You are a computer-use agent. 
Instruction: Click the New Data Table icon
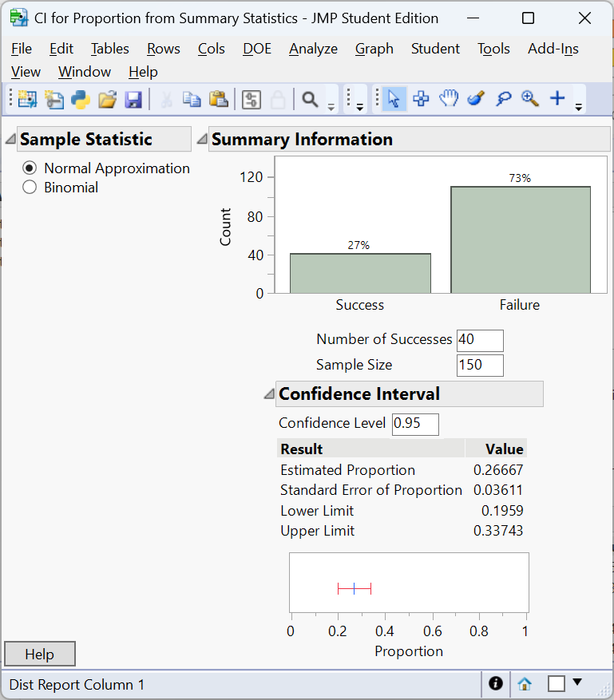pos(27,99)
